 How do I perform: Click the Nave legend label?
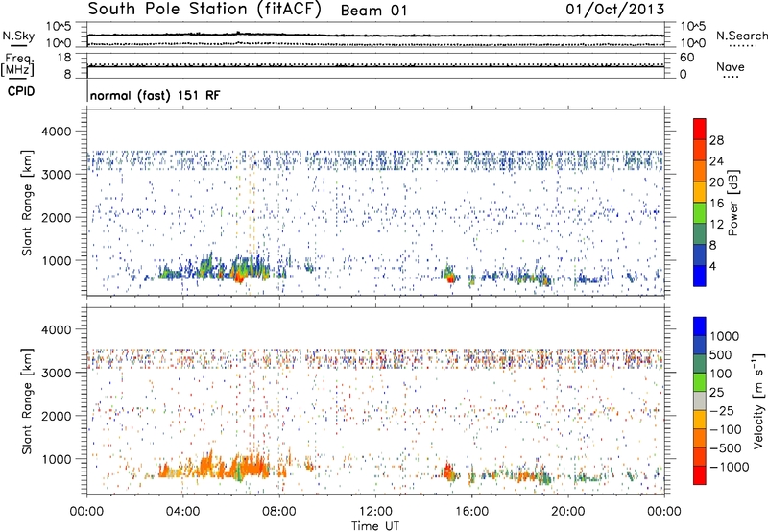point(731,66)
